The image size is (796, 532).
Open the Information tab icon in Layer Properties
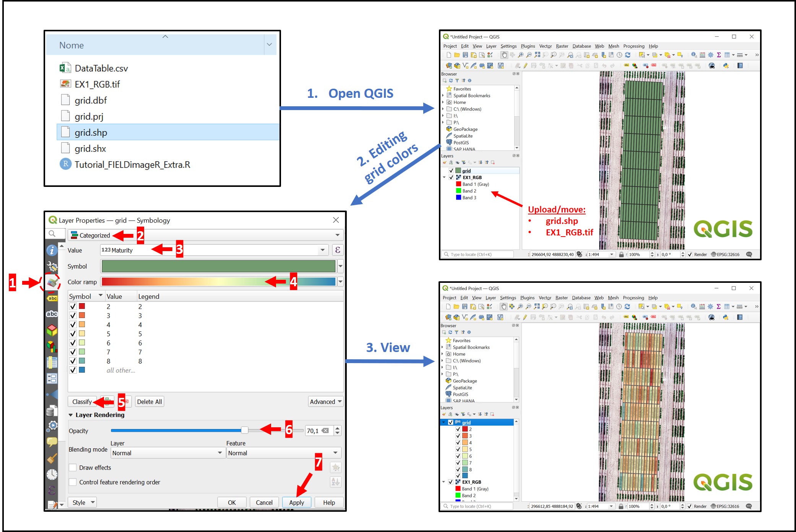(52, 250)
